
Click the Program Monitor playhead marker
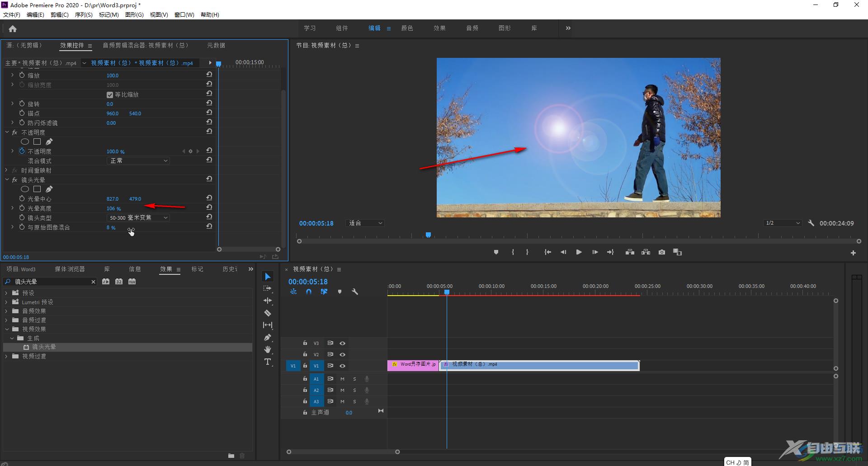(x=428, y=235)
